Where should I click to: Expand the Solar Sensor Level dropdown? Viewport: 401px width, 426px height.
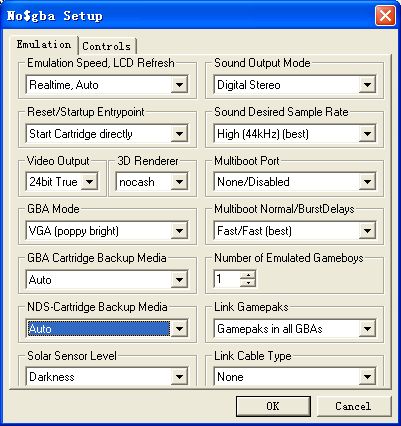coord(179,377)
